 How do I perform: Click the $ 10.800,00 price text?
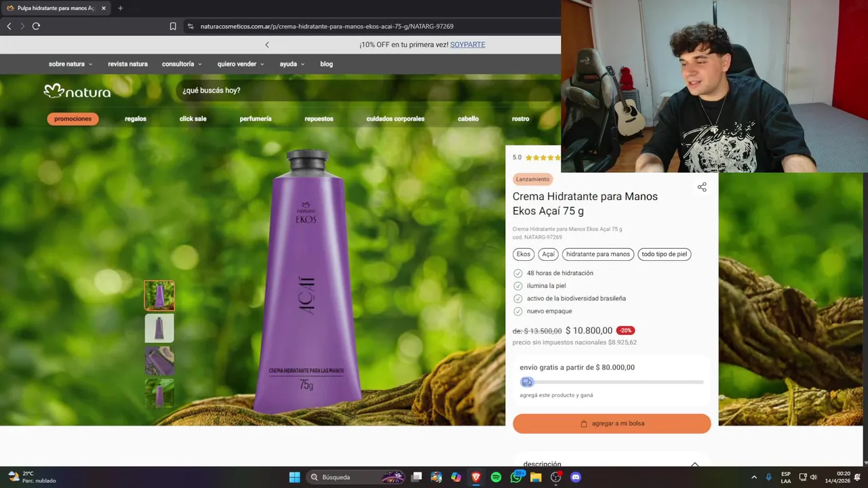click(x=589, y=331)
